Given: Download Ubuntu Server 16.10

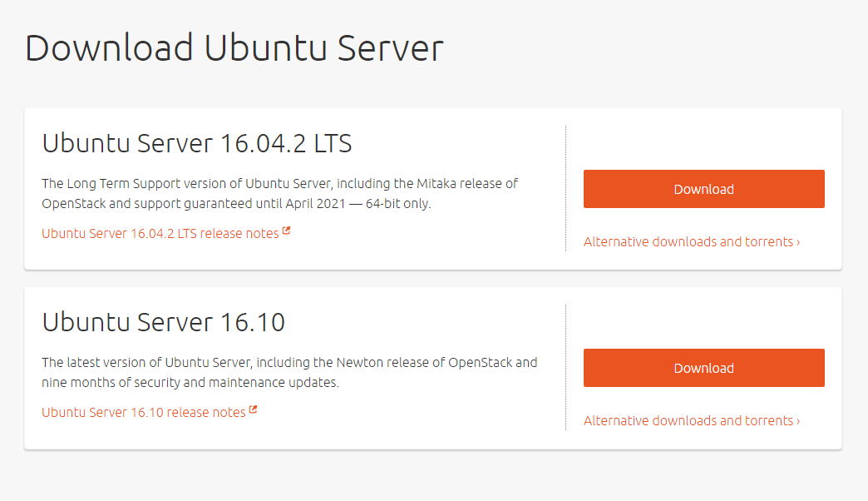Looking at the screenshot, I should 703,368.
